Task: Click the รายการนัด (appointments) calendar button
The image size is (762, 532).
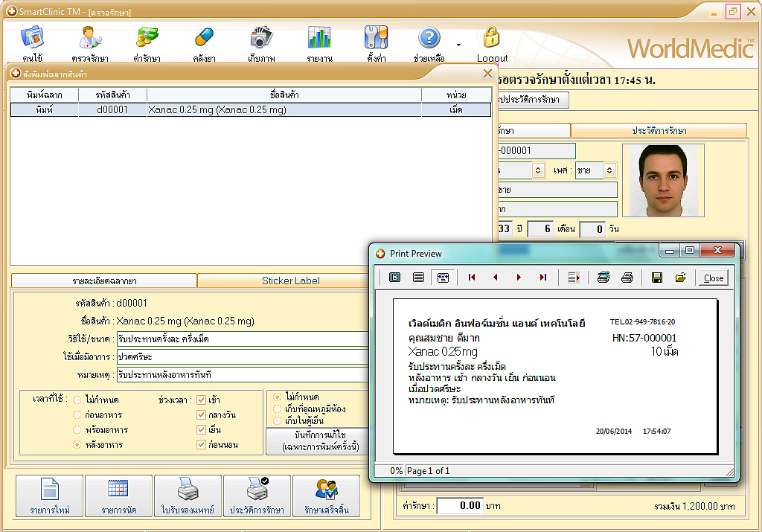Action: tap(118, 496)
